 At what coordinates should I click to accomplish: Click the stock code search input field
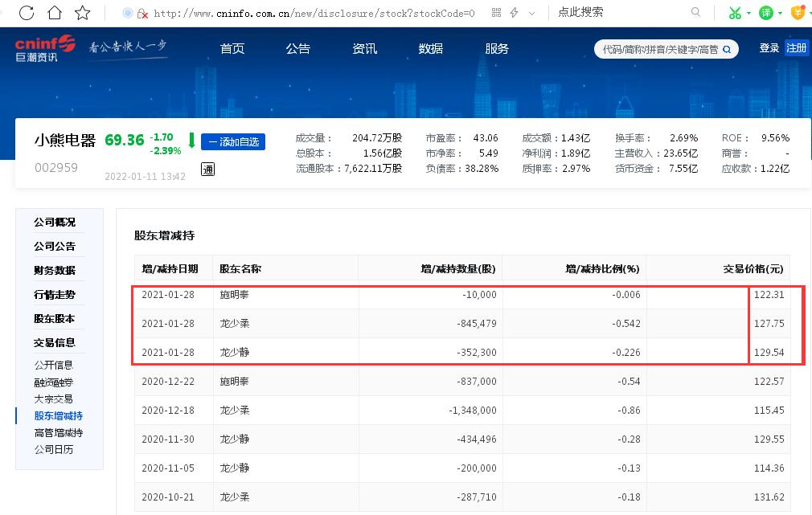click(659, 49)
